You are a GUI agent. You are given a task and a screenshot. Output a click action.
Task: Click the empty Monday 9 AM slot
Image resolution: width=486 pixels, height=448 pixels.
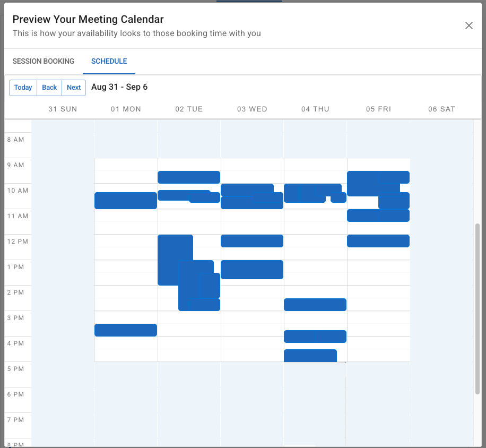coord(126,165)
